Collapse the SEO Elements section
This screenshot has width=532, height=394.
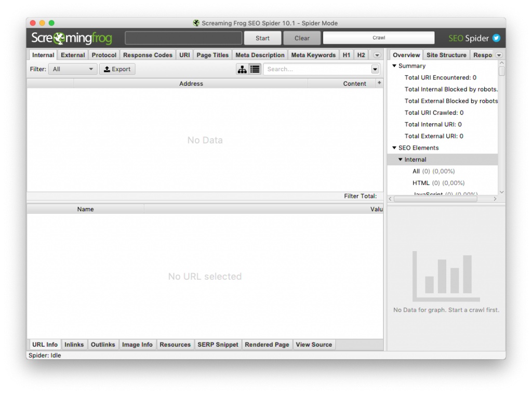394,148
